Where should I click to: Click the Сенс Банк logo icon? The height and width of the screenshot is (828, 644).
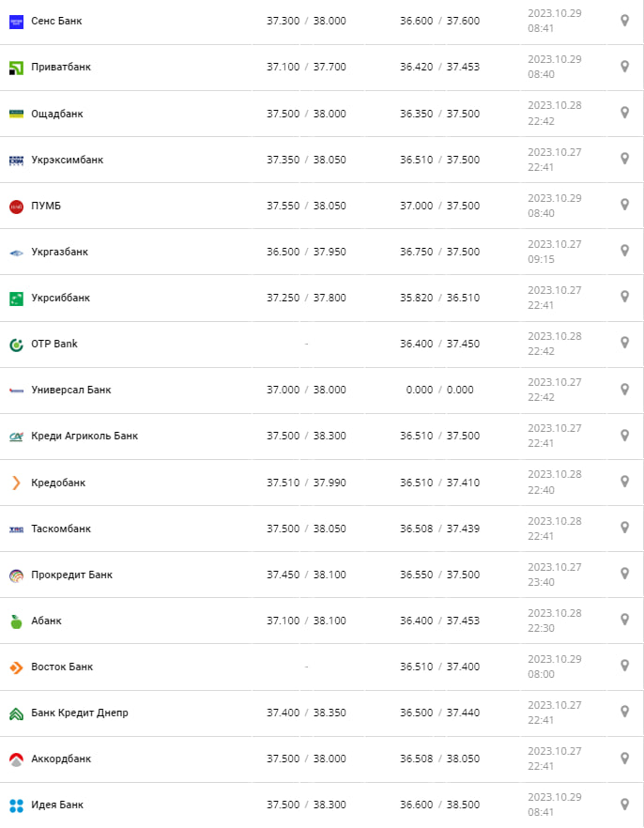[x=16, y=21]
